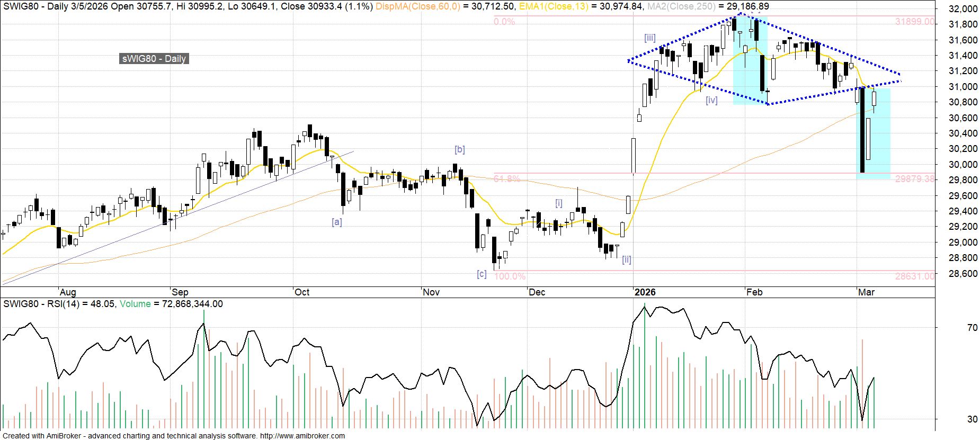This screenshot has width=980, height=440.
Task: Click the [a] wave marker
Action: [336, 222]
